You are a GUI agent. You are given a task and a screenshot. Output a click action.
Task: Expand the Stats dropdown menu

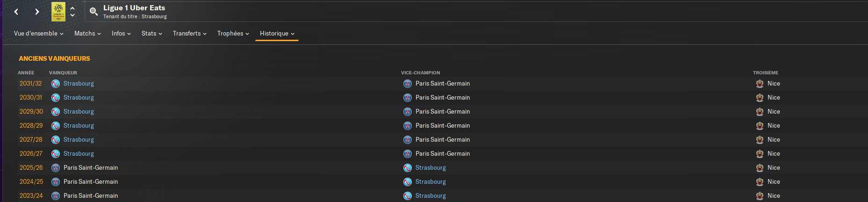(x=151, y=34)
